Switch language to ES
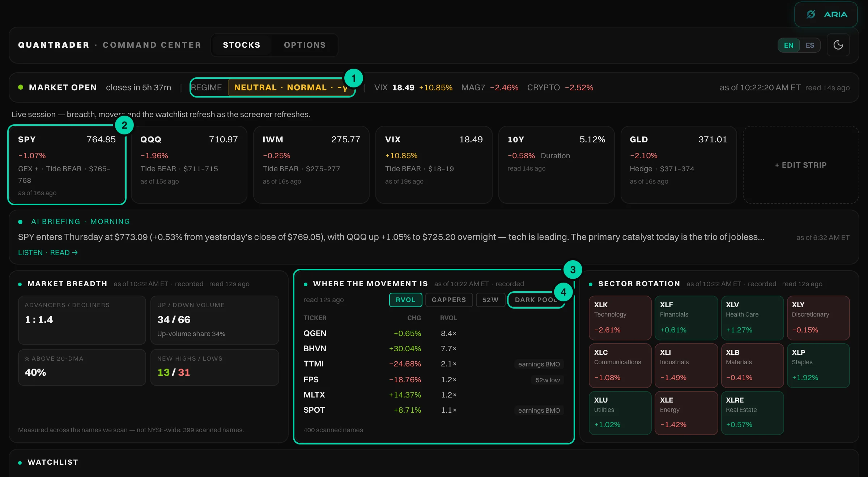The width and height of the screenshot is (868, 477). pos(810,45)
